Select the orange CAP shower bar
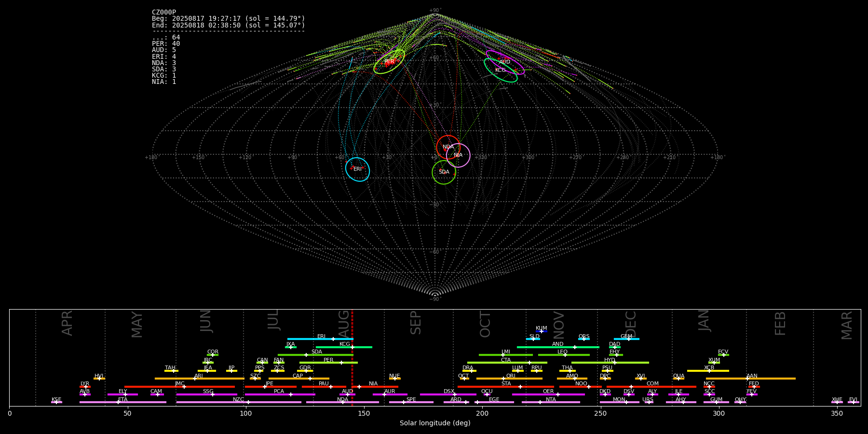Viewport: 868px width, 434px height. pos(299,379)
